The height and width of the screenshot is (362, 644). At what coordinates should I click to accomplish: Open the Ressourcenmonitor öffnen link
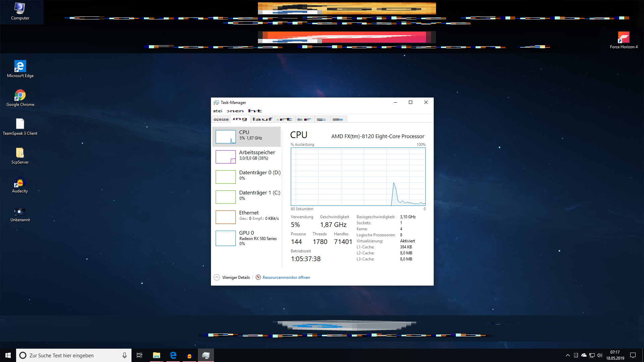[286, 278]
